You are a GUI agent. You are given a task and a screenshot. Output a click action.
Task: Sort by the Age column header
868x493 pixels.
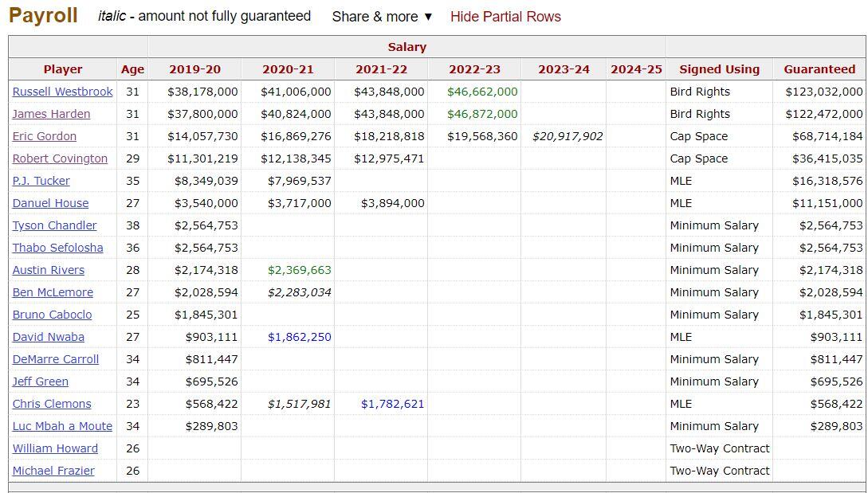click(x=132, y=69)
